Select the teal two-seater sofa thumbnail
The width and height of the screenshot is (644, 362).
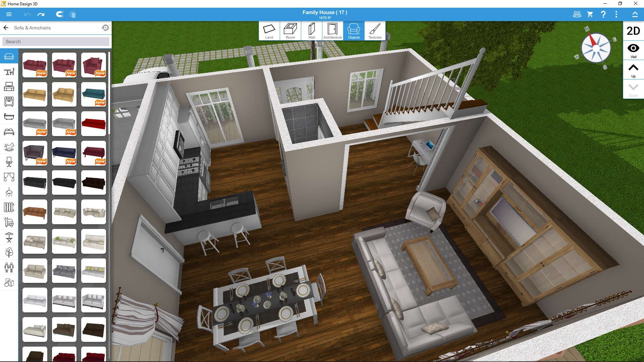[93, 95]
